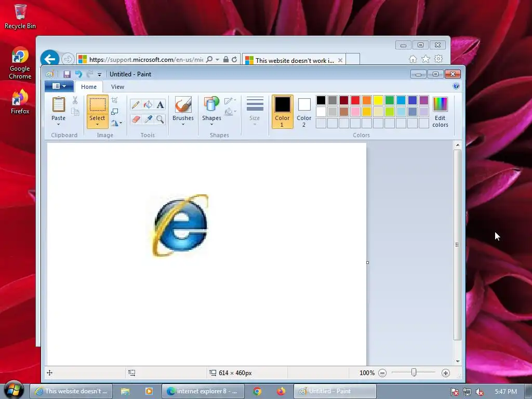The width and height of the screenshot is (532, 399).
Task: Open the Shape outline dropdown
Action: (x=230, y=100)
